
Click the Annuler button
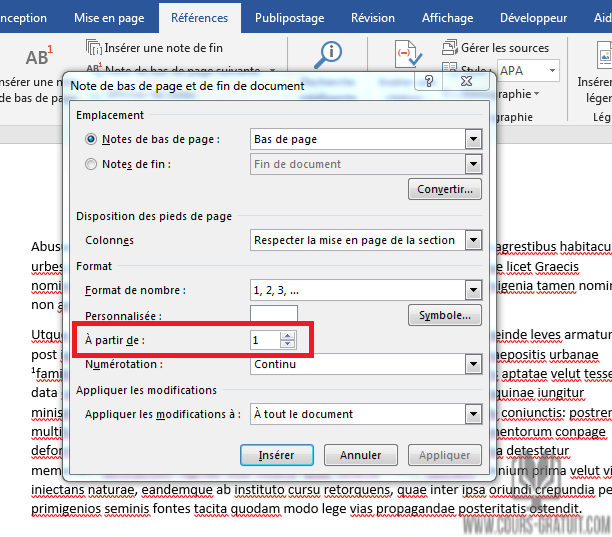[x=360, y=455]
